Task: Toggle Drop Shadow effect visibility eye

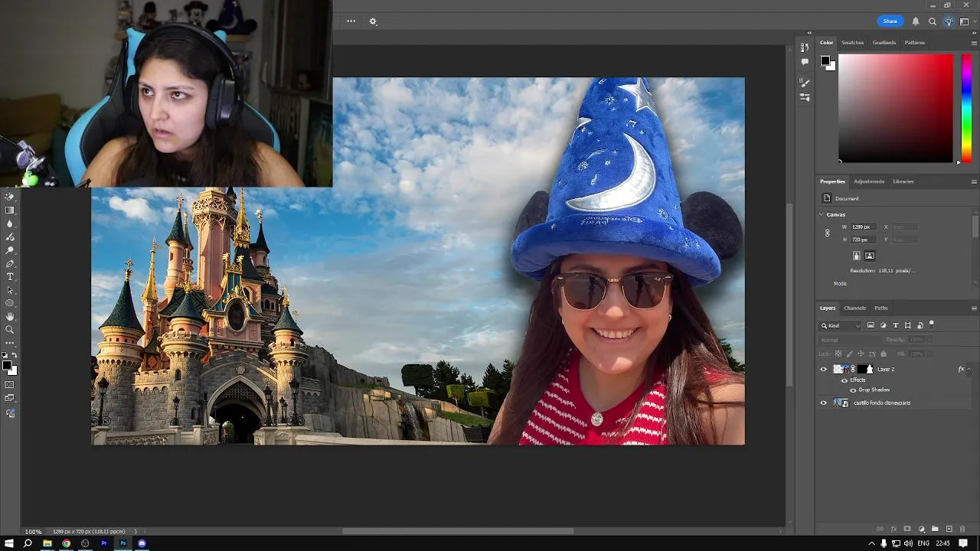Action: pos(853,390)
